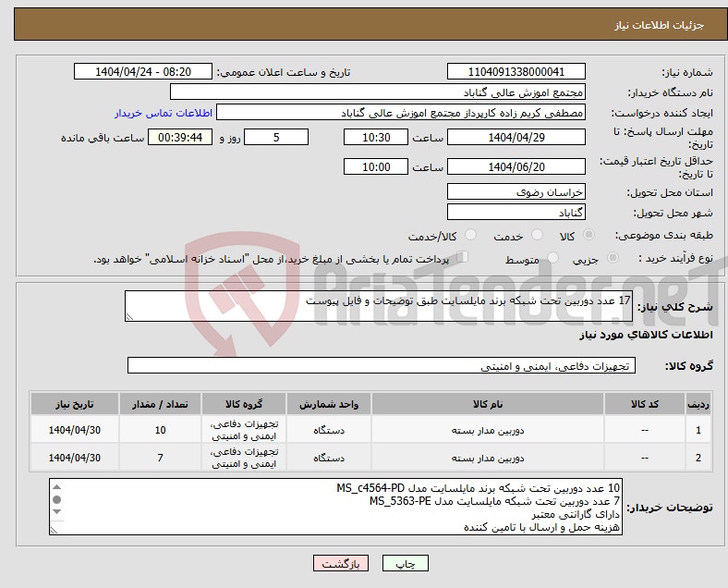728x588 pixels.
Task: Click the شرح کلی نیاز description textarea
Action: pos(379,306)
